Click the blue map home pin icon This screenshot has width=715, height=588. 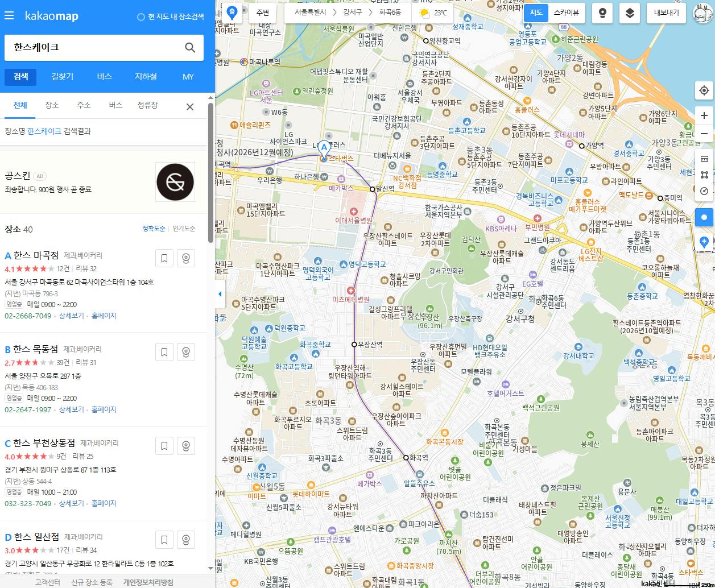[232, 13]
